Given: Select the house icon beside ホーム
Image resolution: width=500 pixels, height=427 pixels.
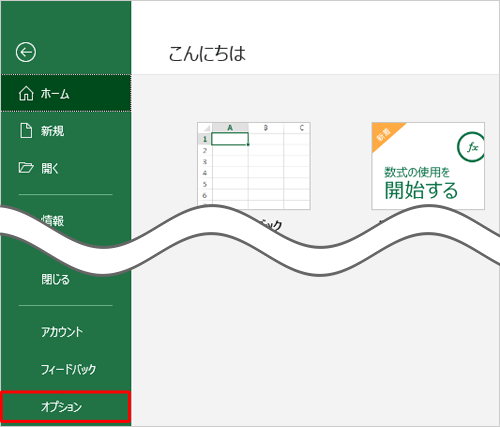Looking at the screenshot, I should 26,93.
